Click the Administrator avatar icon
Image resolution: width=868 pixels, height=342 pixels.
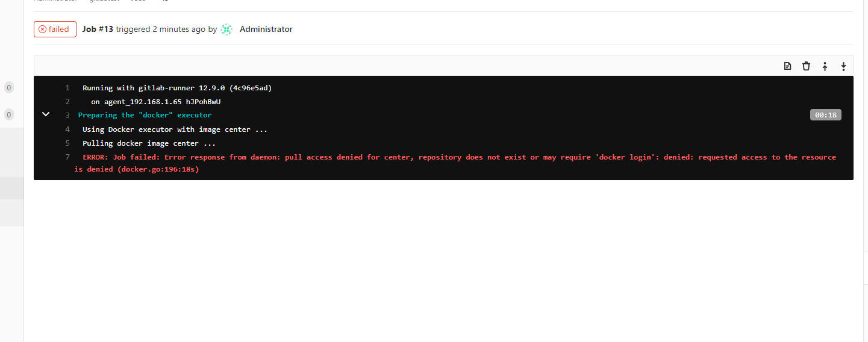(x=226, y=29)
